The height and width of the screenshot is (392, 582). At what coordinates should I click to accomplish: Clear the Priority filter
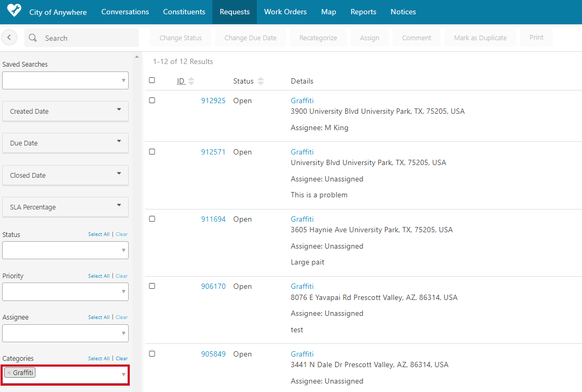click(x=122, y=276)
